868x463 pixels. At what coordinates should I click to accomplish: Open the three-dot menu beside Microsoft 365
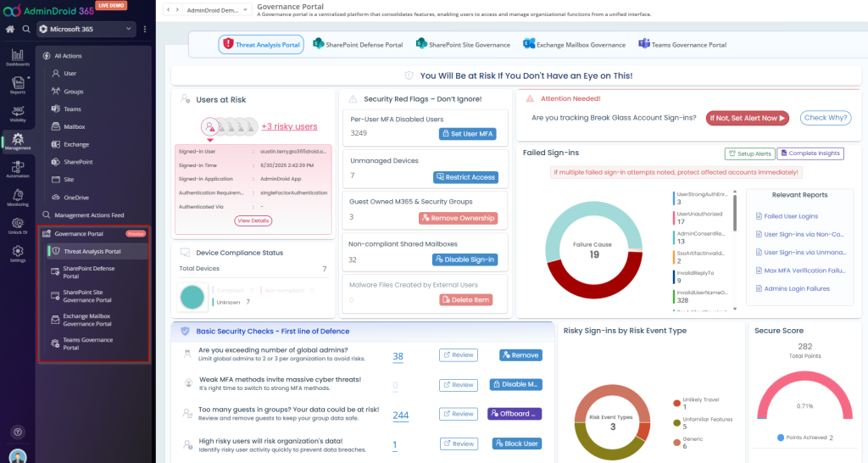tap(145, 29)
